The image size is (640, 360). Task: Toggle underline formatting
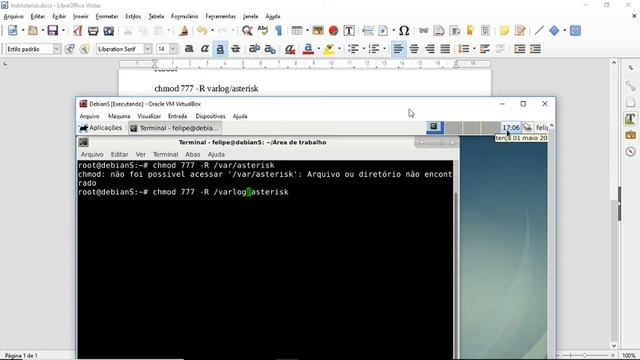[220, 49]
